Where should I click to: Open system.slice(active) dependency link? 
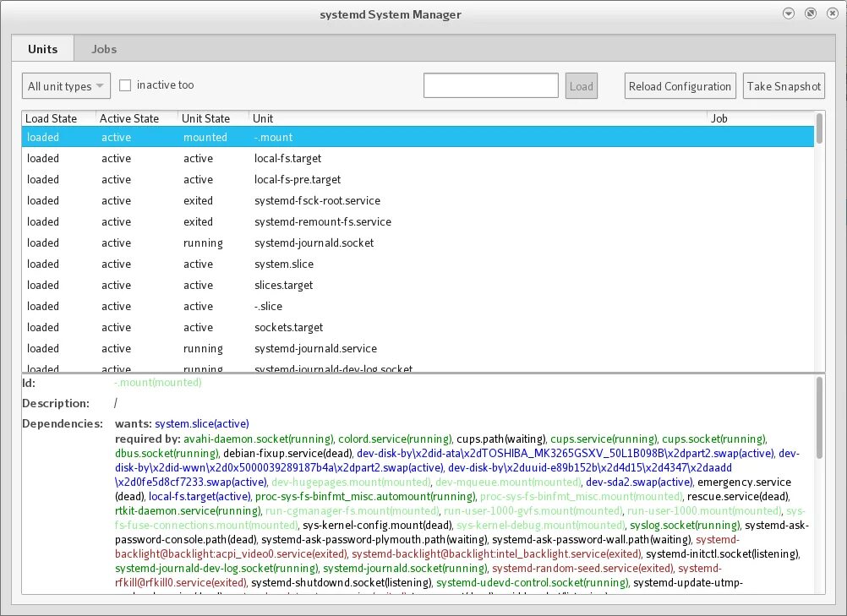point(202,424)
